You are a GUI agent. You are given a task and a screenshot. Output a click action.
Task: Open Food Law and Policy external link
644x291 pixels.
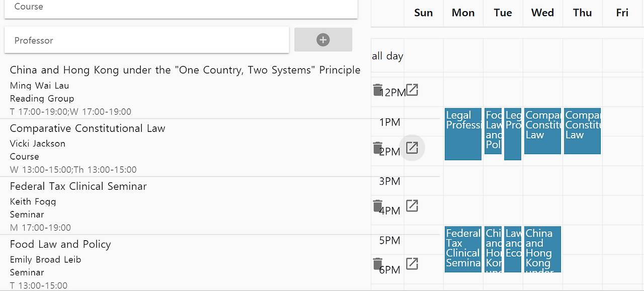[412, 264]
